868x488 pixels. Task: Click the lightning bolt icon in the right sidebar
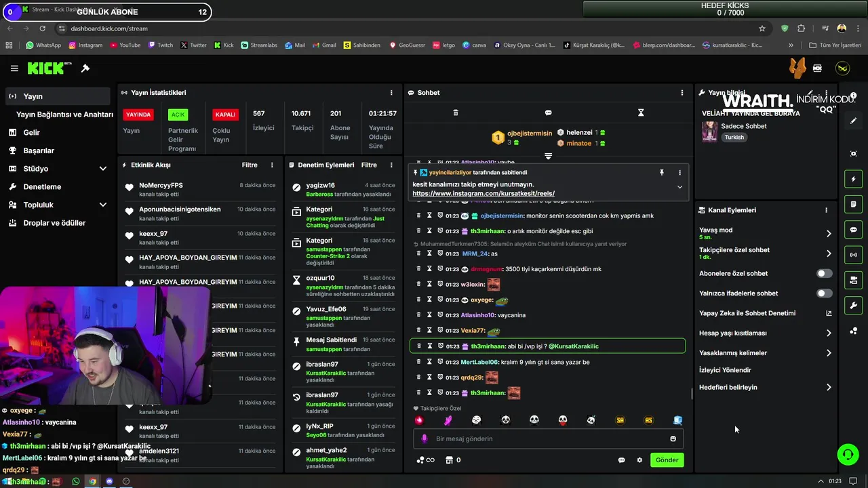click(854, 180)
